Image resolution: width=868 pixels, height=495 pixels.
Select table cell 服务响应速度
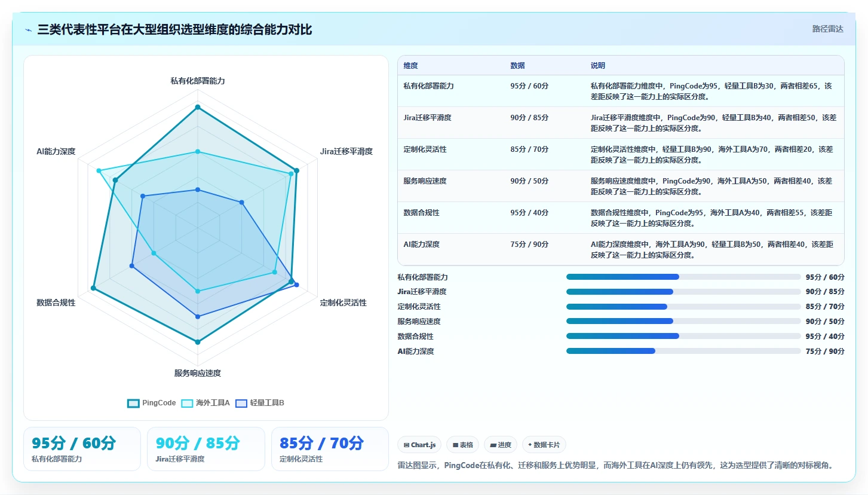click(425, 181)
